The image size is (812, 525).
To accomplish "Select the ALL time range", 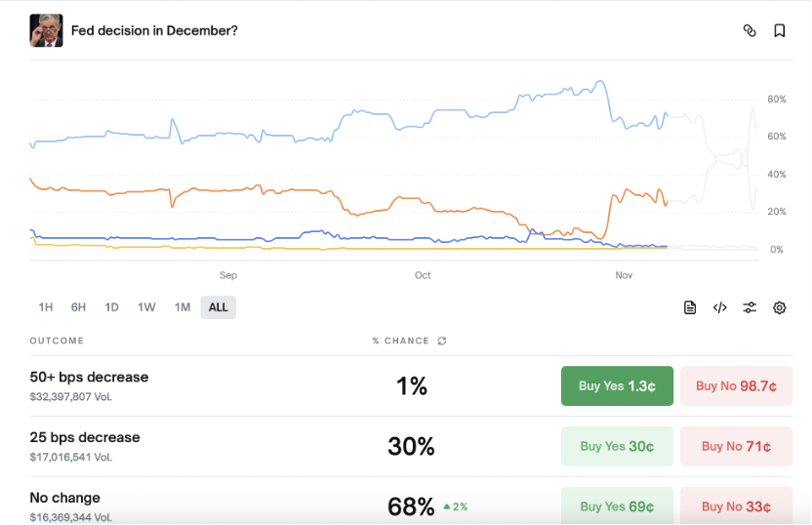I will pos(219,307).
